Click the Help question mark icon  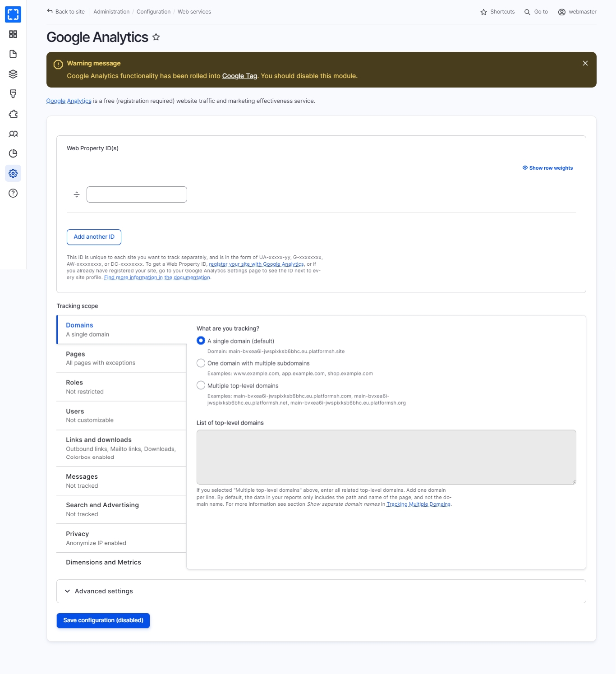pos(13,194)
